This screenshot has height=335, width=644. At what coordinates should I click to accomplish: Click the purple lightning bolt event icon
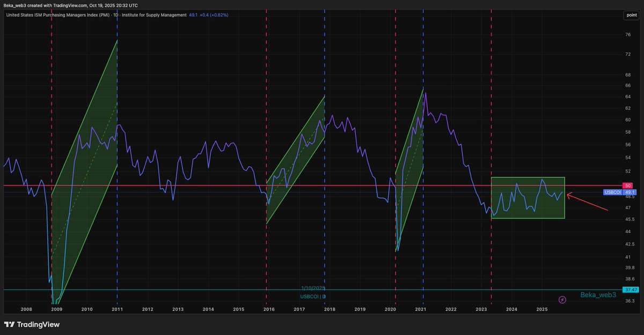click(x=562, y=300)
